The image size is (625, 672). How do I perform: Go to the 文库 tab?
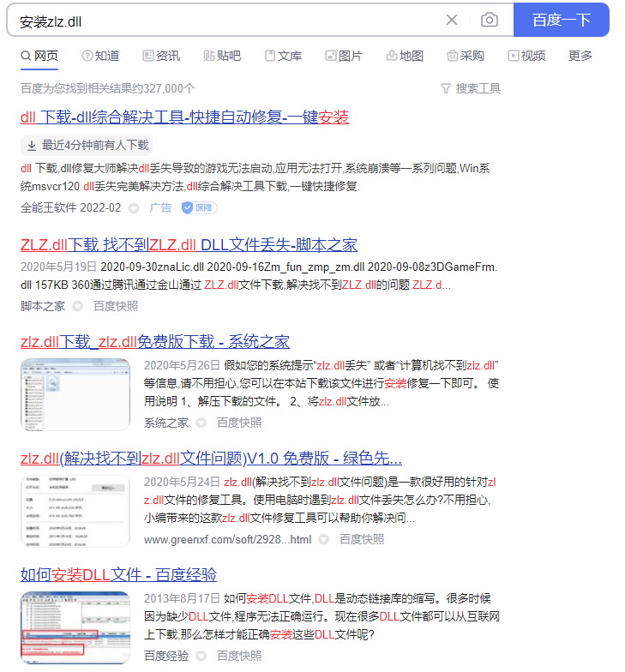[x=283, y=56]
